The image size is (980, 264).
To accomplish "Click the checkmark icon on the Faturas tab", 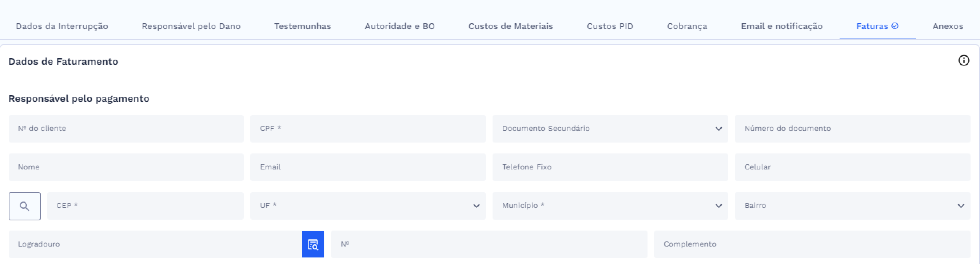I will [895, 25].
